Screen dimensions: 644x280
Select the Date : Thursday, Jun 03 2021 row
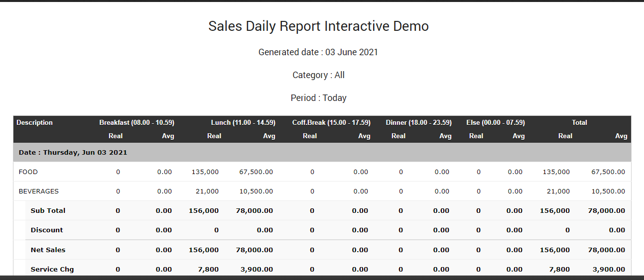pos(73,153)
